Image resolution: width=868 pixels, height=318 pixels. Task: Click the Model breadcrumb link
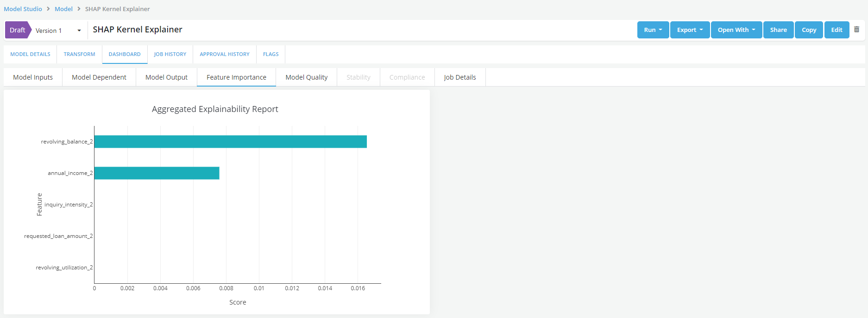63,9
